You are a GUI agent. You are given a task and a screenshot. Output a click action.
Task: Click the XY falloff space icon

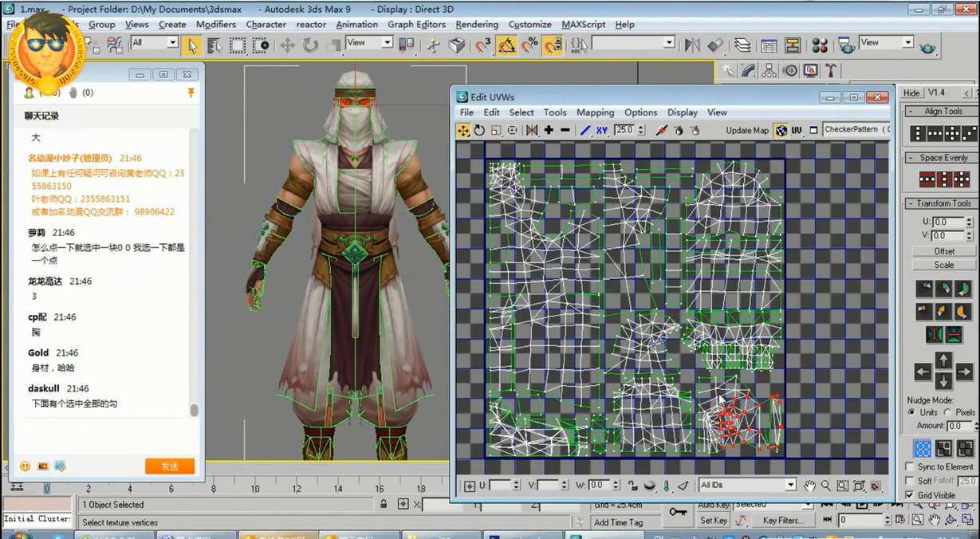click(x=601, y=131)
